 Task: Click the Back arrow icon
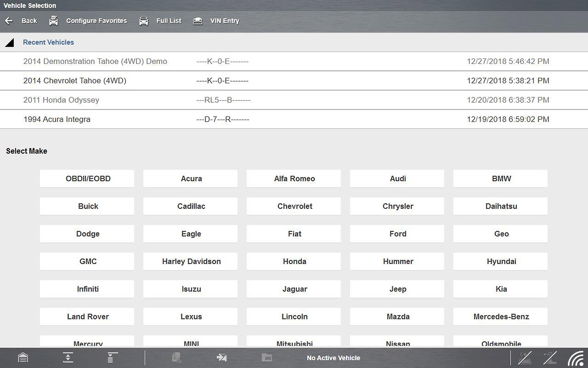[9, 21]
